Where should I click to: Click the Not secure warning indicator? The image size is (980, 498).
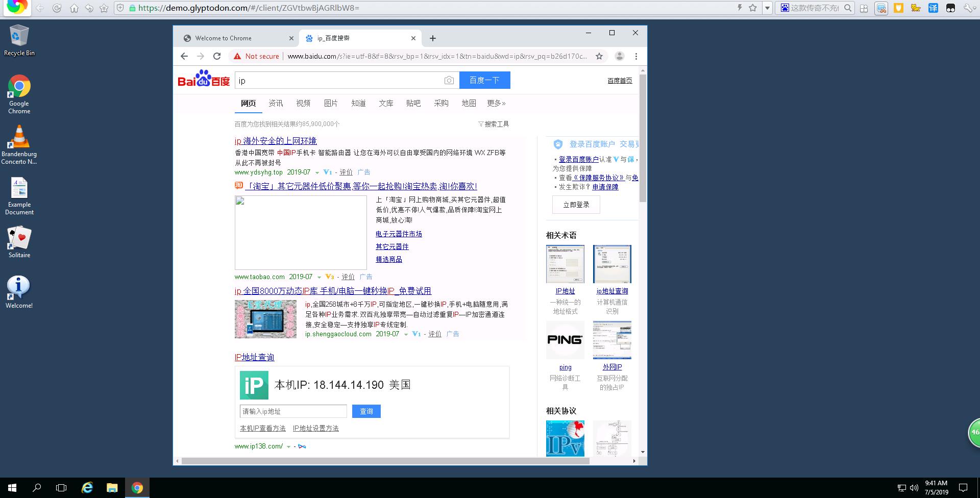point(256,56)
